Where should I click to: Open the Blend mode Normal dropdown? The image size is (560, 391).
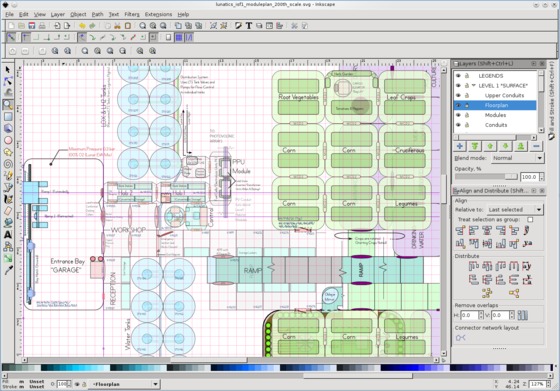[518, 158]
